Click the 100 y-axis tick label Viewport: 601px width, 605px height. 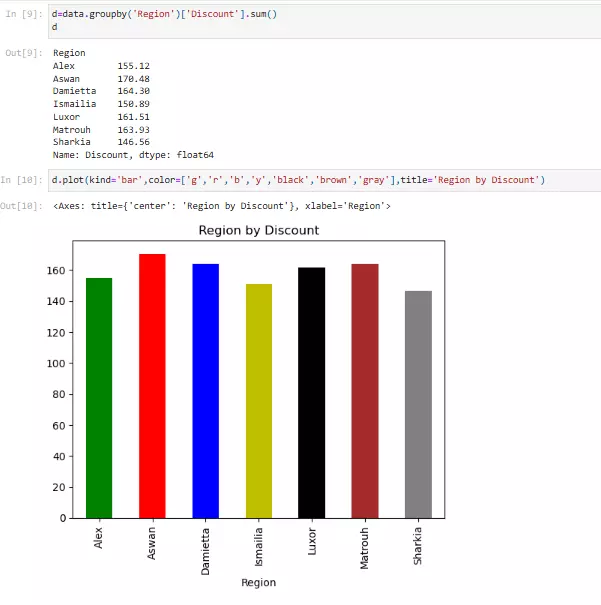56,363
